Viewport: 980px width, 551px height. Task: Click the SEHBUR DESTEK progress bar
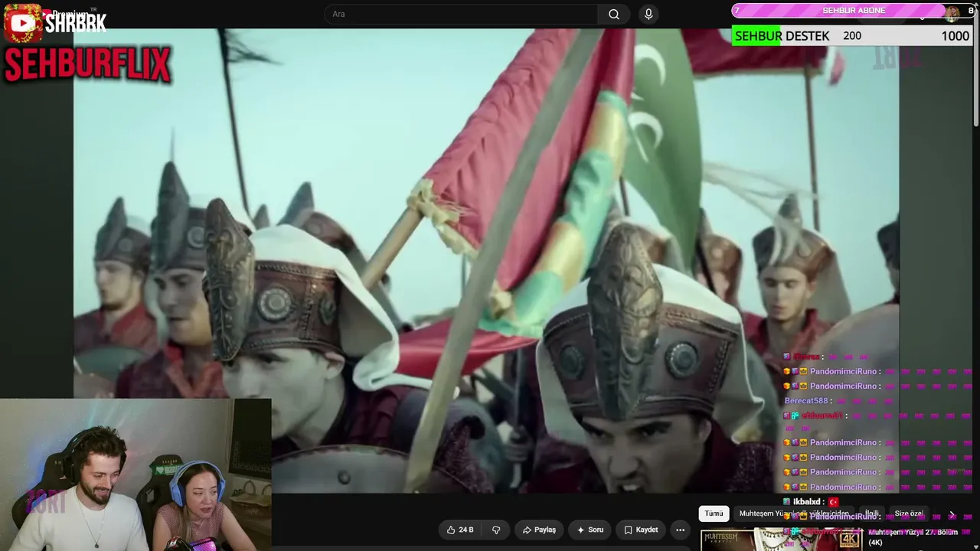[853, 36]
